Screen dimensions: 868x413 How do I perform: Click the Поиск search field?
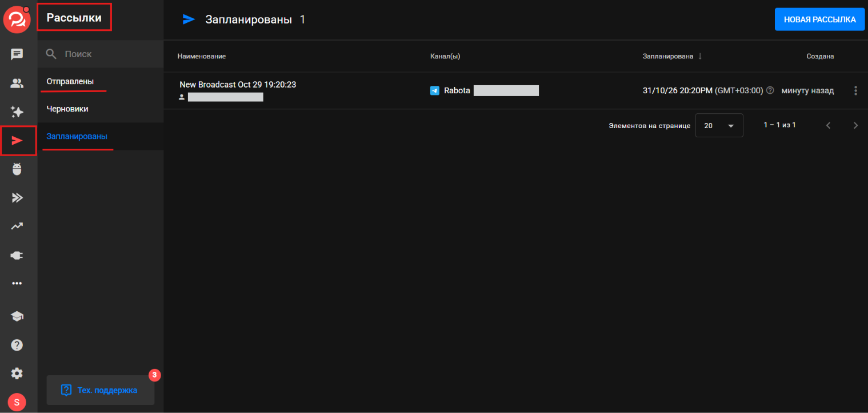pos(101,54)
